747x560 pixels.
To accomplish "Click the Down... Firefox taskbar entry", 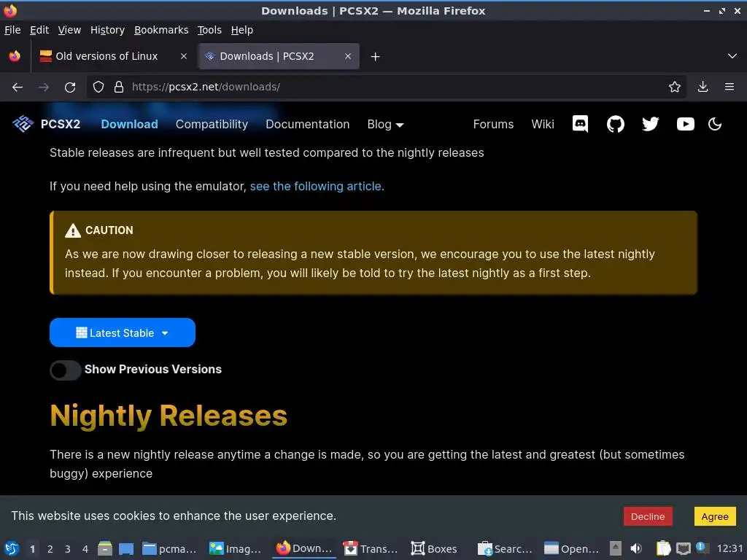I will pyautogui.click(x=304, y=548).
